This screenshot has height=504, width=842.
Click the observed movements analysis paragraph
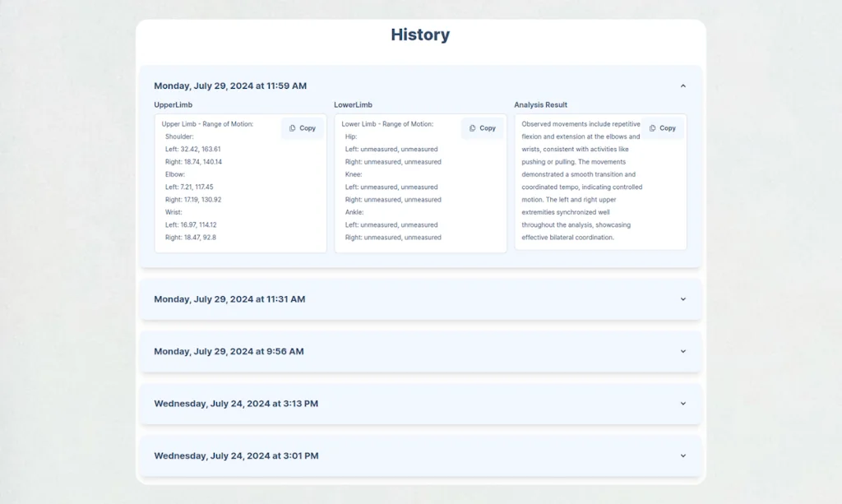pyautogui.click(x=581, y=181)
